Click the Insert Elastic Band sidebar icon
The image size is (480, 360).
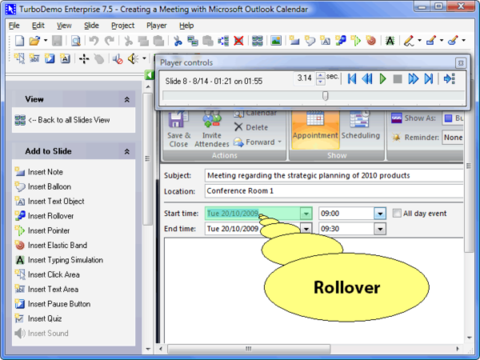tap(20, 245)
